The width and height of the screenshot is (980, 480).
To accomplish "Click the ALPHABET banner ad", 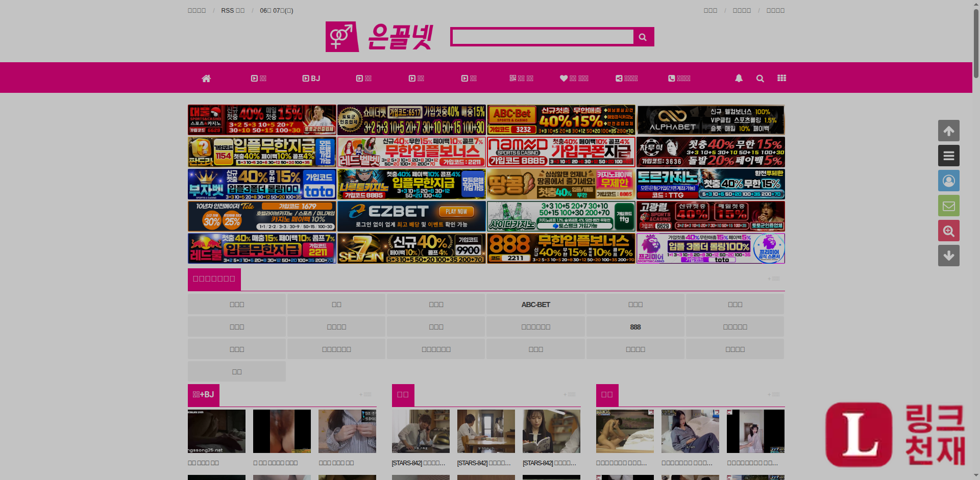I will pyautogui.click(x=710, y=120).
